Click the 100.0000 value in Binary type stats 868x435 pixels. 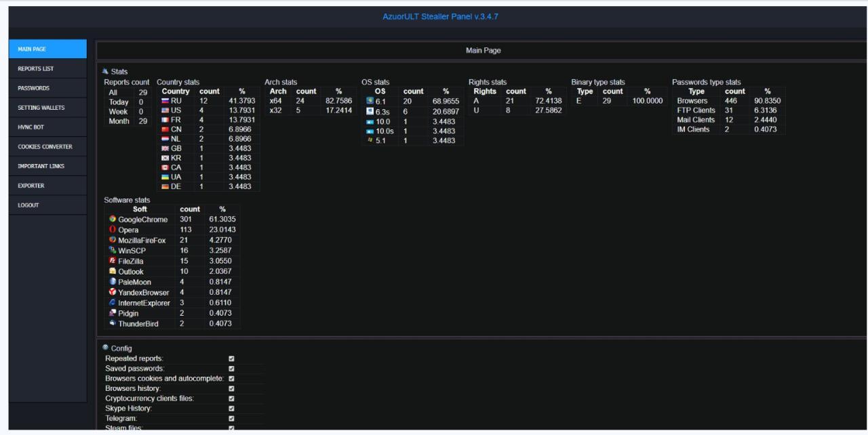pyautogui.click(x=647, y=101)
